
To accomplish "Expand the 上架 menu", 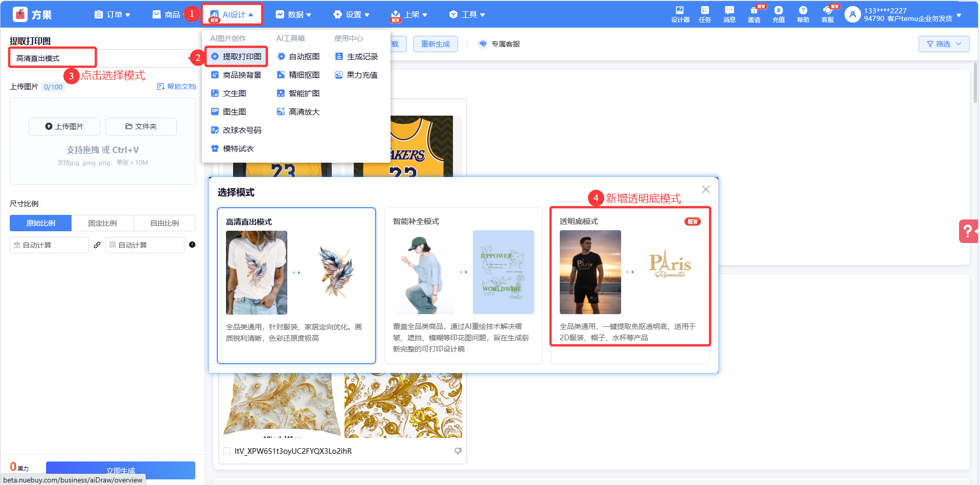I will point(409,14).
